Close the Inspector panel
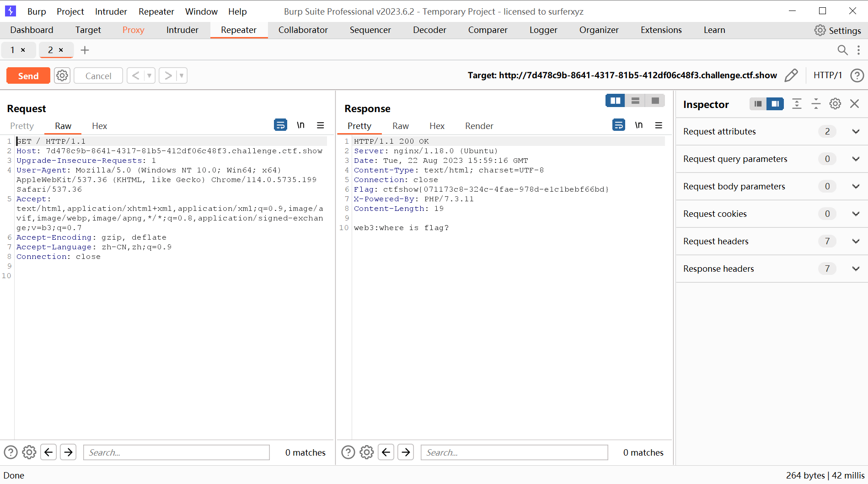The height and width of the screenshot is (484, 868). click(854, 104)
